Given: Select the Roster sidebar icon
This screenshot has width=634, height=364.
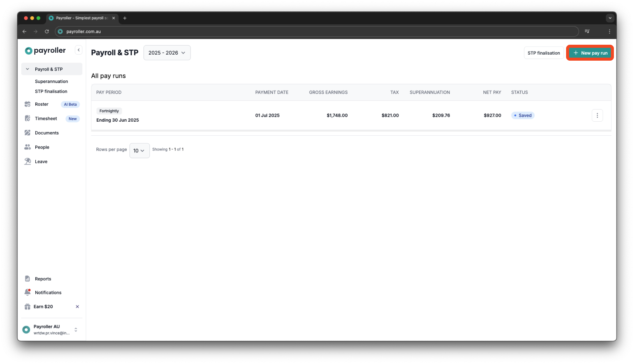Looking at the screenshot, I should pos(28,104).
